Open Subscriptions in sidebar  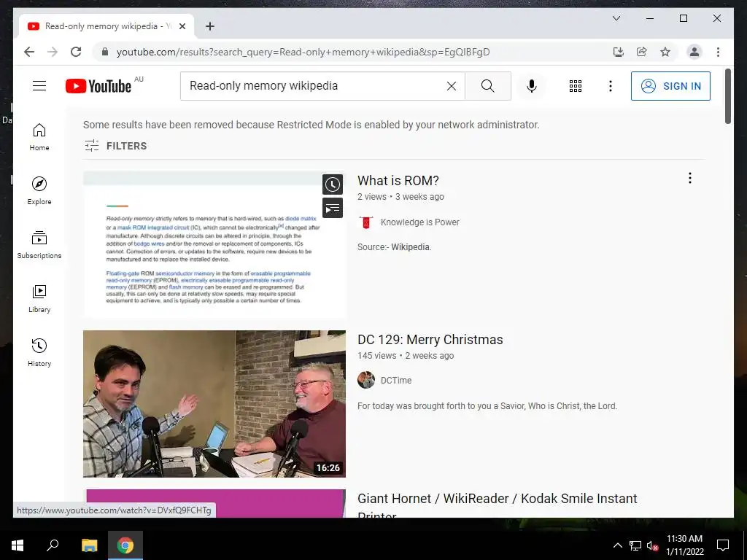tap(39, 245)
